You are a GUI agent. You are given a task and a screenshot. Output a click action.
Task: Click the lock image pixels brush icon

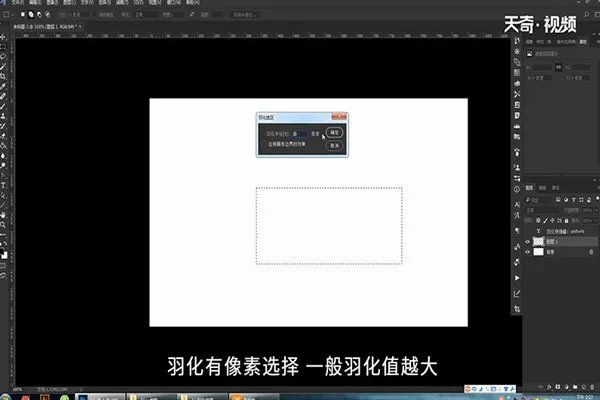point(545,220)
